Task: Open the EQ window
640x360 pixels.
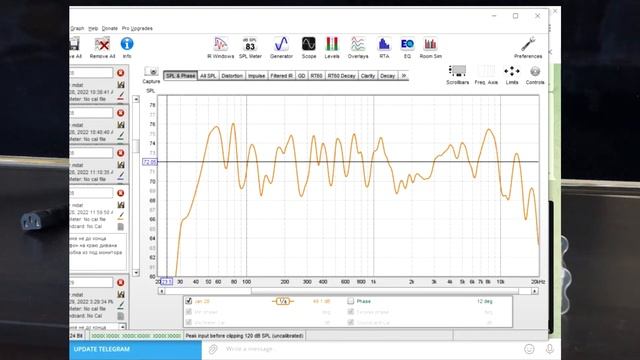Action: pyautogui.click(x=407, y=47)
